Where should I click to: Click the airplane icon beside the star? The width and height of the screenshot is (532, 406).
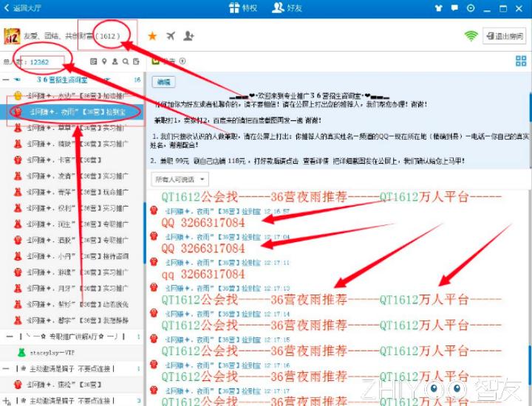[x=171, y=35]
